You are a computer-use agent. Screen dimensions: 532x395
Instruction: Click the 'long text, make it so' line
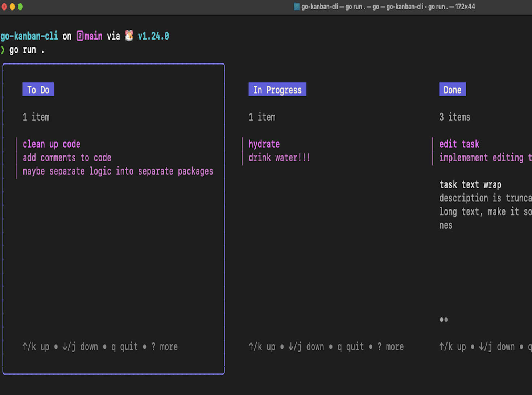[486, 212]
